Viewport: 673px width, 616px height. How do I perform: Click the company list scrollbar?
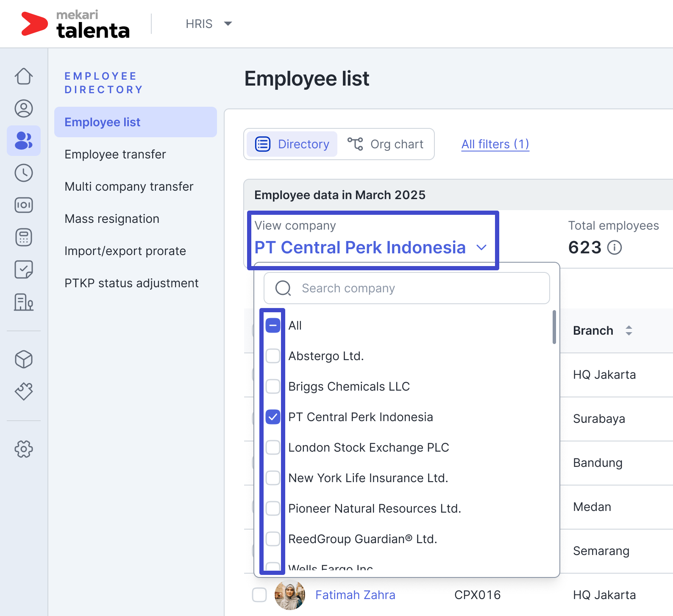tap(554, 327)
